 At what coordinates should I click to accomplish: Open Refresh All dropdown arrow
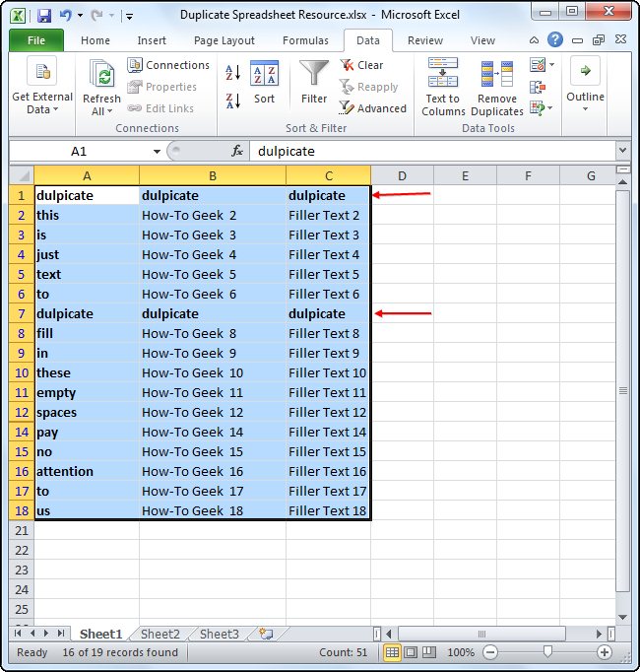[x=110, y=111]
